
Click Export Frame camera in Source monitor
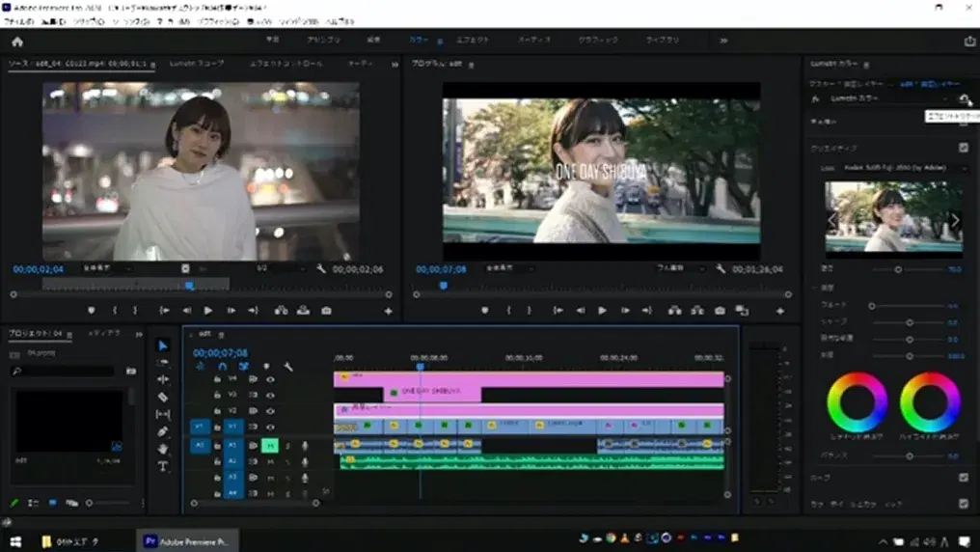(326, 311)
